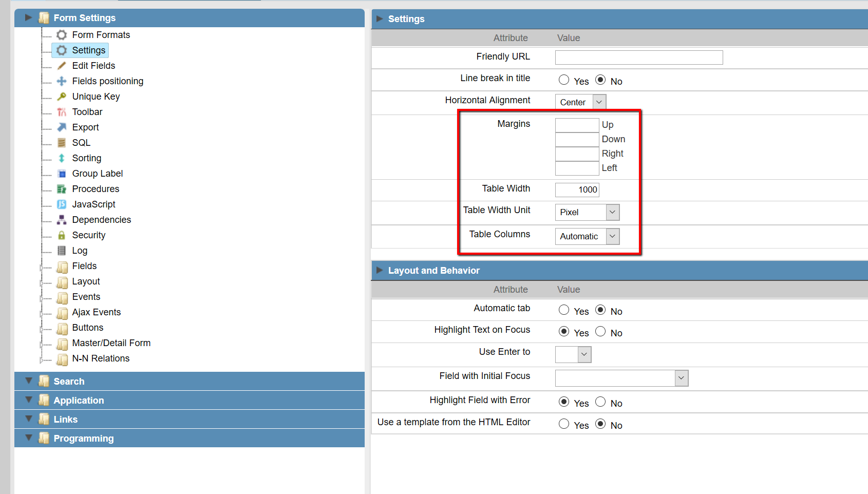Click the Friendly URL input field

click(x=639, y=58)
